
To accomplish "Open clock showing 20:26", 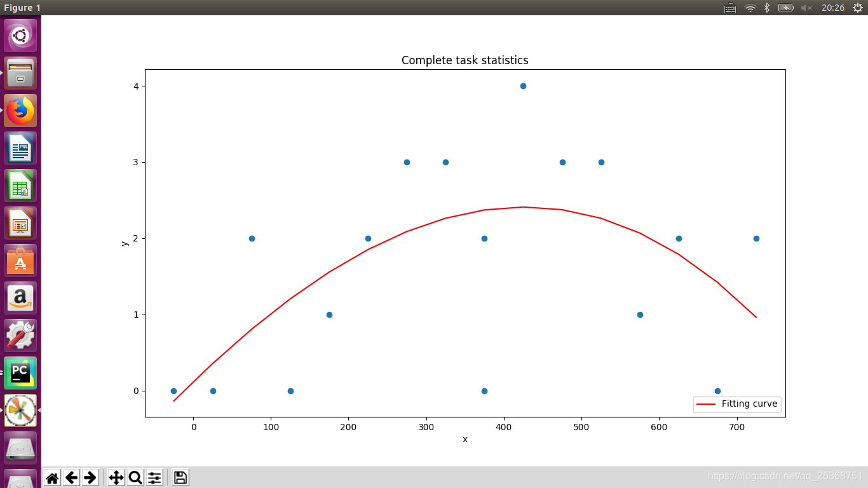I will (833, 8).
